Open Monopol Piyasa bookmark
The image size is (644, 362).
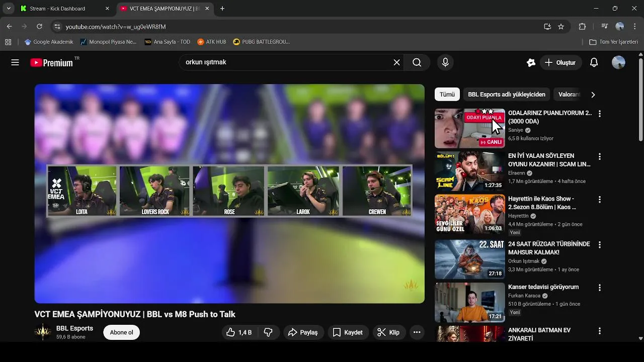click(x=109, y=42)
